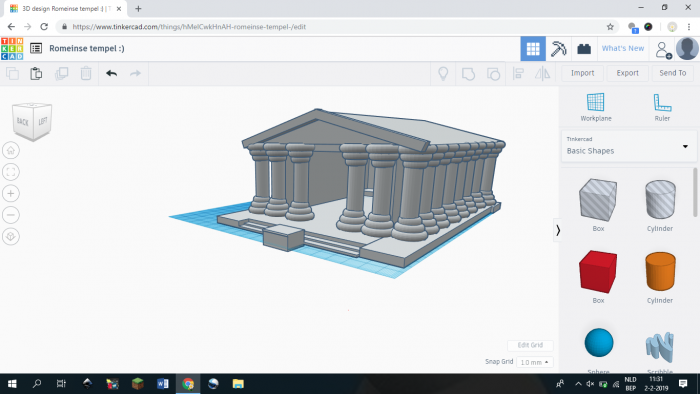Click the design title Romeinse tempel :)

[87, 48]
